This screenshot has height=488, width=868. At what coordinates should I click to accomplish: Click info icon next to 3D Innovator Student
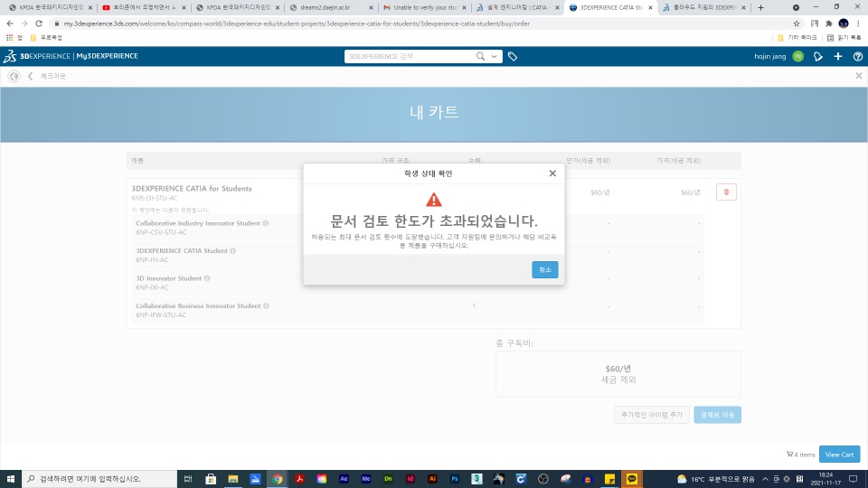click(207, 278)
